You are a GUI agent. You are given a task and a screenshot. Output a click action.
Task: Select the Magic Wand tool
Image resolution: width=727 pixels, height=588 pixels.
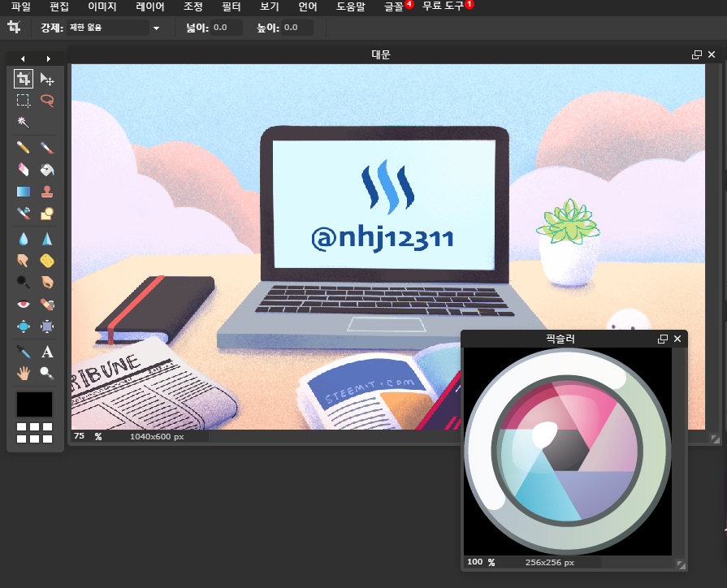pos(24,123)
